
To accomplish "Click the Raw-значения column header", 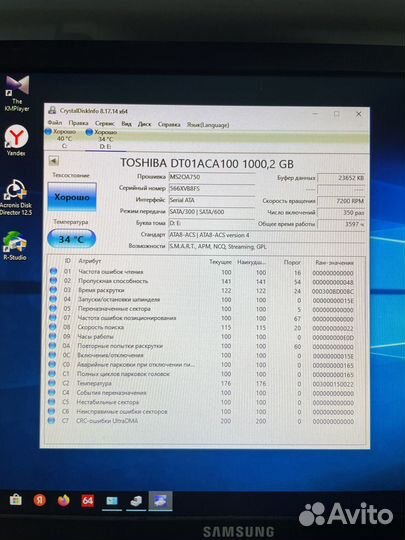I will pyautogui.click(x=334, y=263).
